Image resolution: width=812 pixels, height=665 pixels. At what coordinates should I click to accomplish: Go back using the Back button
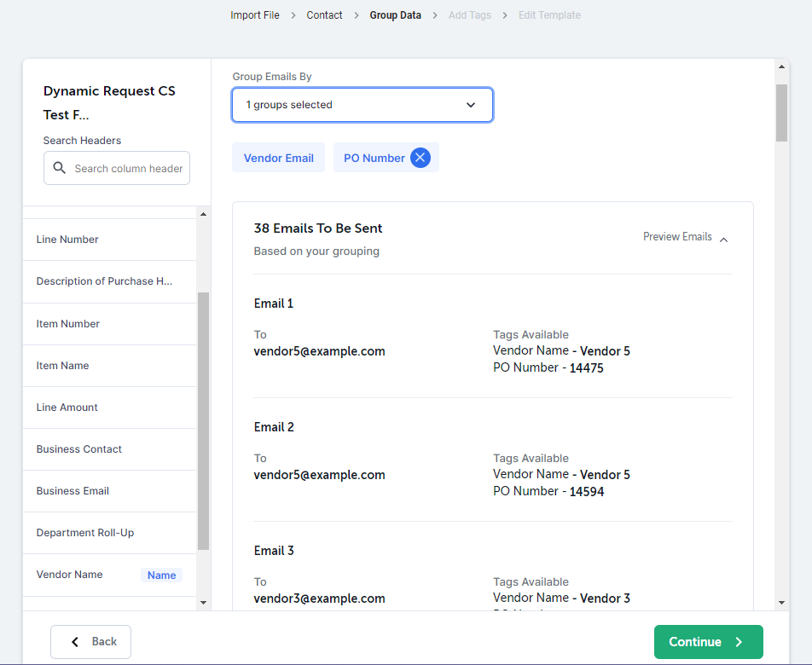pos(91,641)
